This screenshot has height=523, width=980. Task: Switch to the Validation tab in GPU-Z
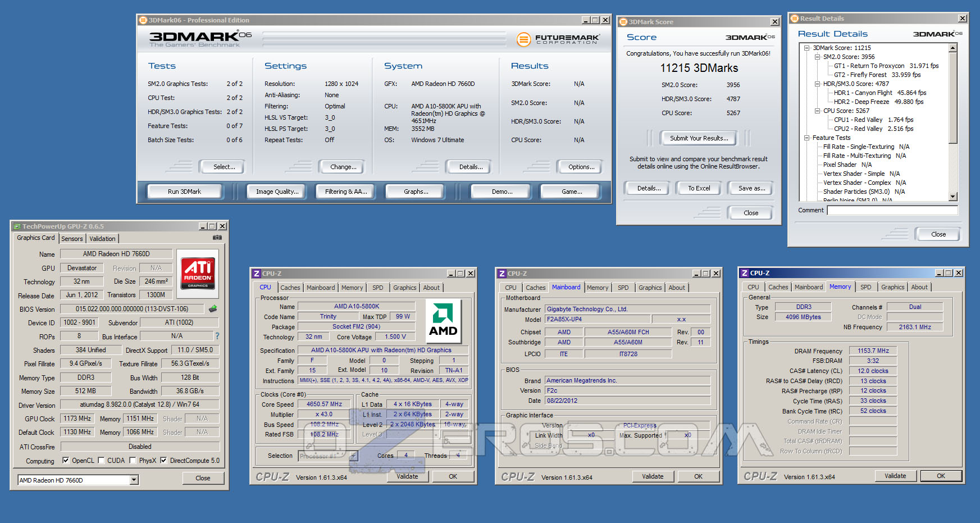coord(102,239)
